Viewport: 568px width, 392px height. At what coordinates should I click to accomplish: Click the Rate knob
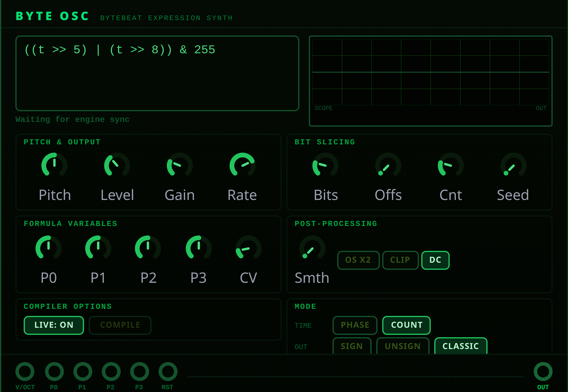tap(242, 165)
